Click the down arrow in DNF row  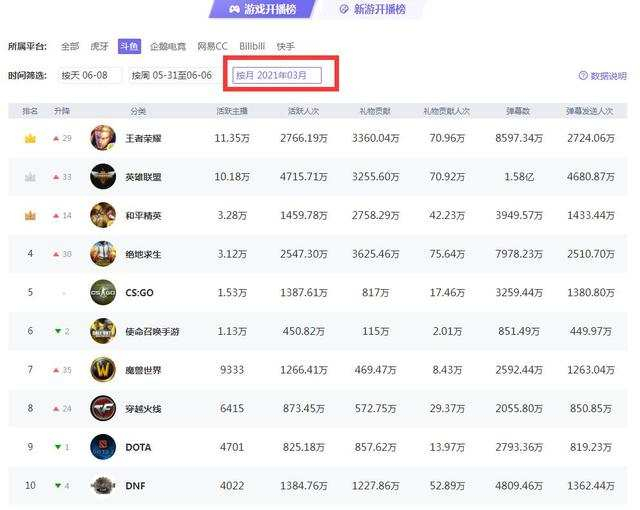[x=58, y=486]
